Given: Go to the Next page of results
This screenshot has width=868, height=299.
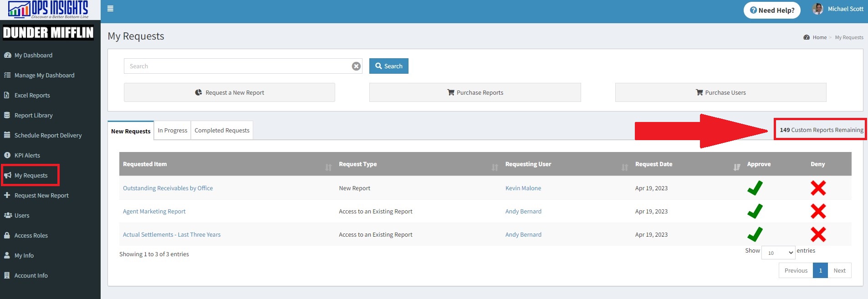Looking at the screenshot, I should 839,270.
